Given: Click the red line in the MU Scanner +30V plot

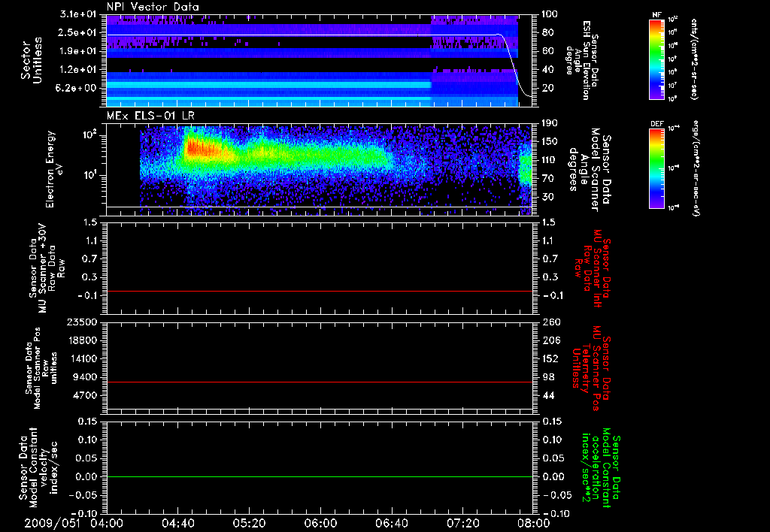Looking at the screenshot, I should tap(319, 291).
